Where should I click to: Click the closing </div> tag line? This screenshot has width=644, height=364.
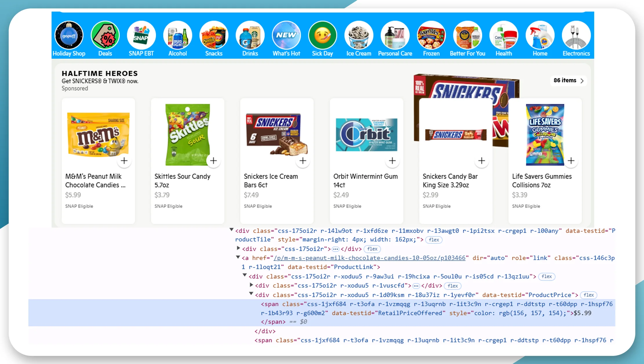click(265, 331)
